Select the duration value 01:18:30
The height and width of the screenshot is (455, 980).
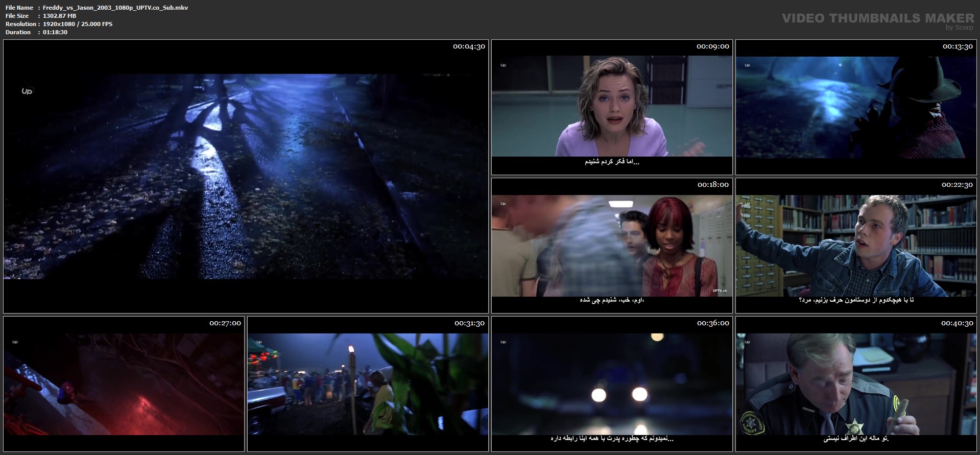[x=55, y=32]
